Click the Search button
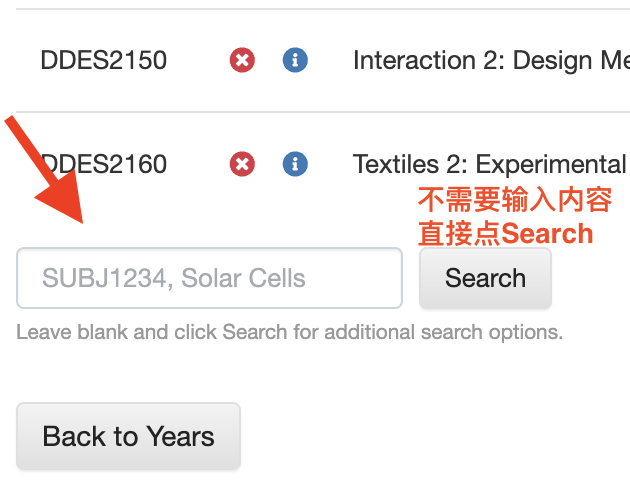 (485, 278)
